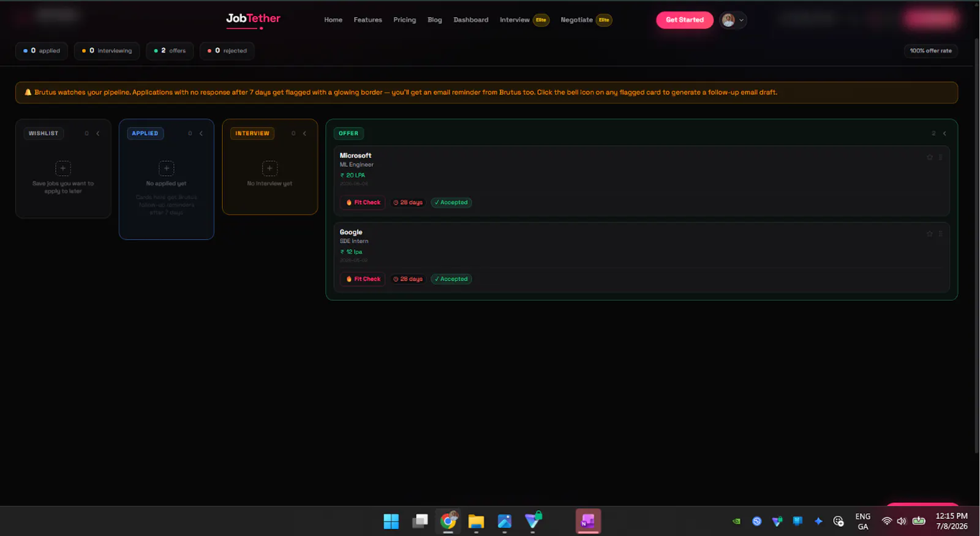Click the APPLIED column label
Screen dimensions: 980x536
tap(145, 134)
